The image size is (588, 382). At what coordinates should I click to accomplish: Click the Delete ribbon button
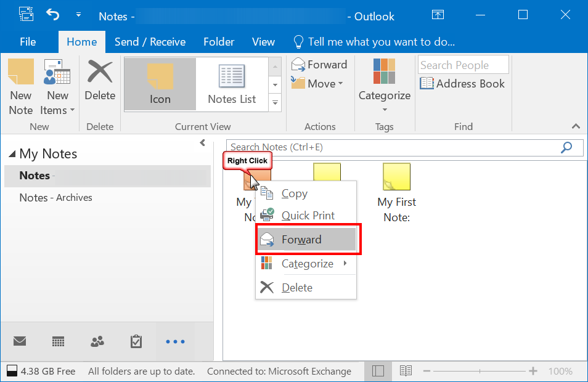pyautogui.click(x=100, y=81)
